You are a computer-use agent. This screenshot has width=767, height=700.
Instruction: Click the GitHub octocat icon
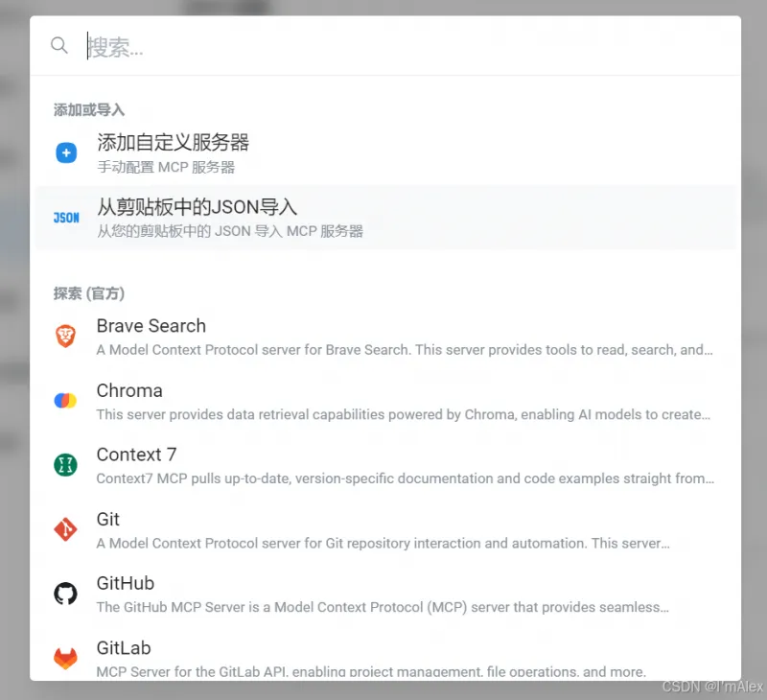(65, 594)
